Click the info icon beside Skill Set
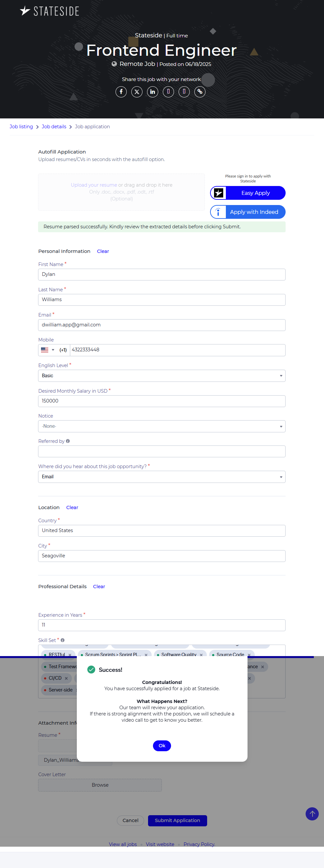Screen dimensions: 324x868 (63, 640)
